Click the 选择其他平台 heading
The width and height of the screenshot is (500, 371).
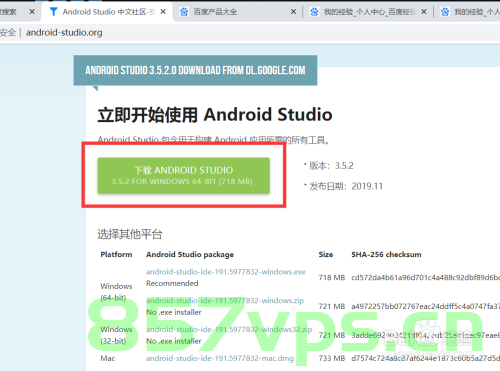click(x=130, y=234)
